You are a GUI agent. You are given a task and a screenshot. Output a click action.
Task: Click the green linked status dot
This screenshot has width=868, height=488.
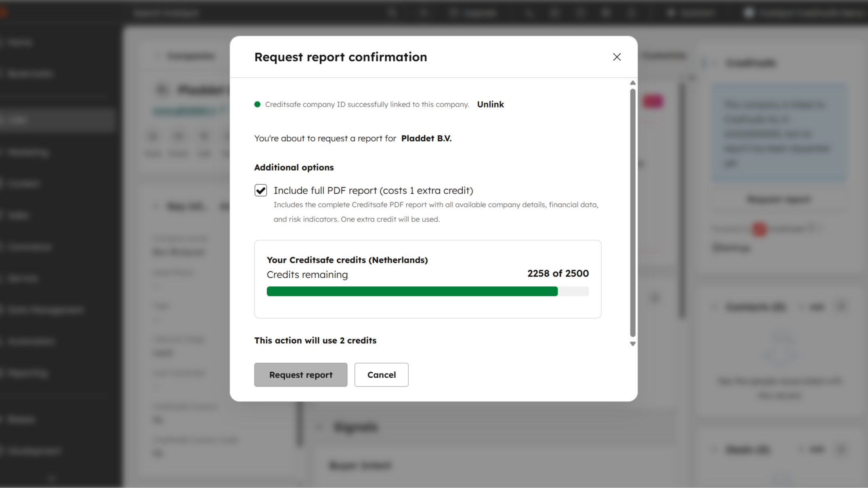(x=257, y=104)
